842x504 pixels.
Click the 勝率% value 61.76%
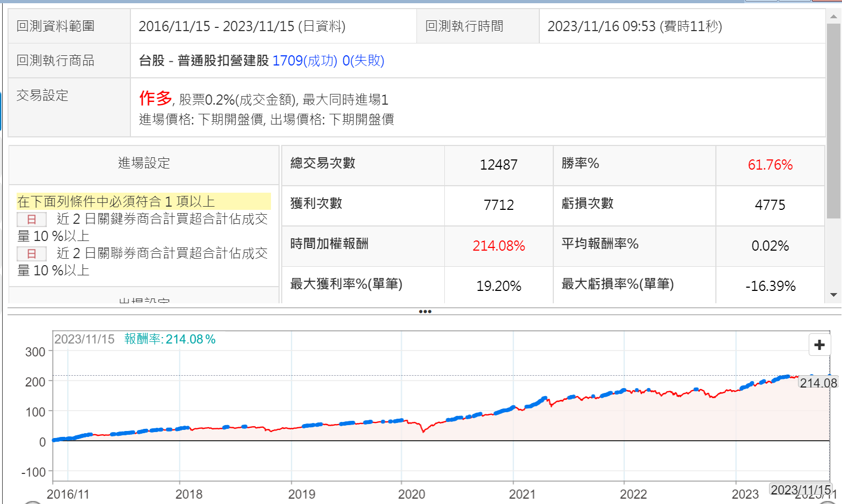[x=770, y=165]
